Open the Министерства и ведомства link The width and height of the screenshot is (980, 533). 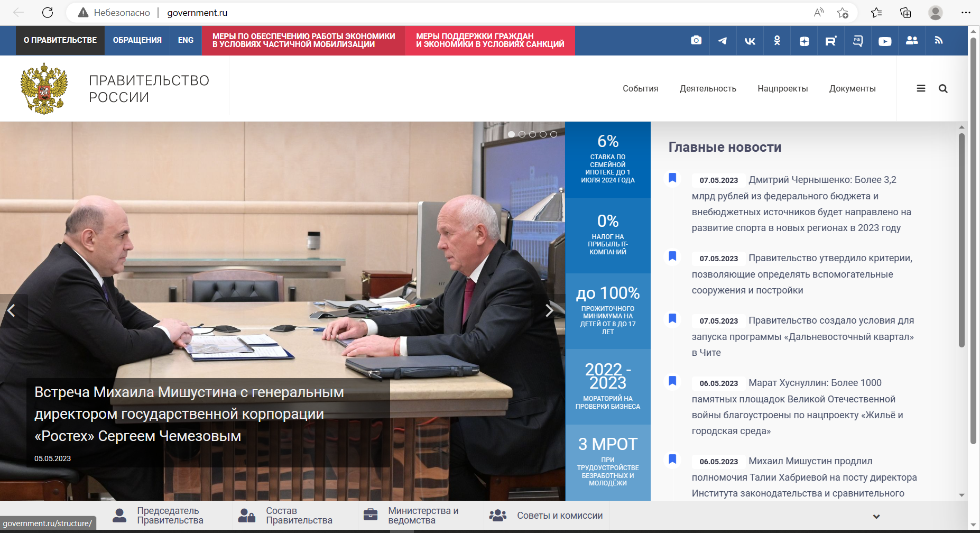pyautogui.click(x=423, y=516)
